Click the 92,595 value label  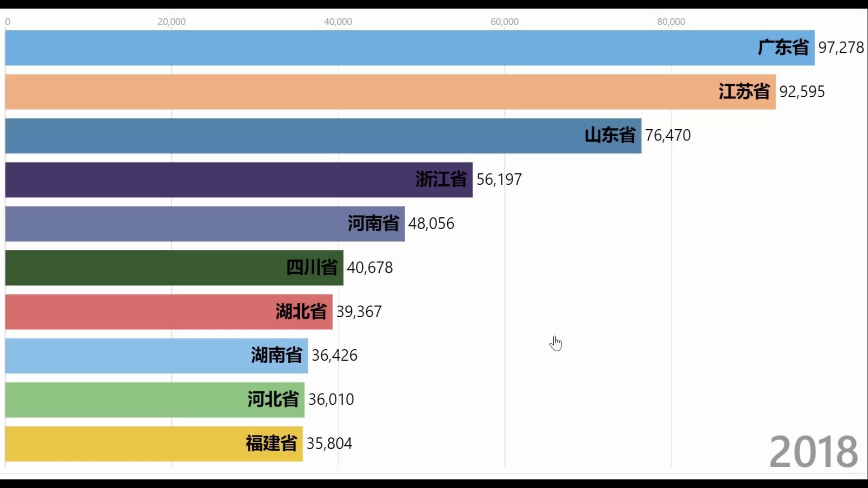pos(802,92)
